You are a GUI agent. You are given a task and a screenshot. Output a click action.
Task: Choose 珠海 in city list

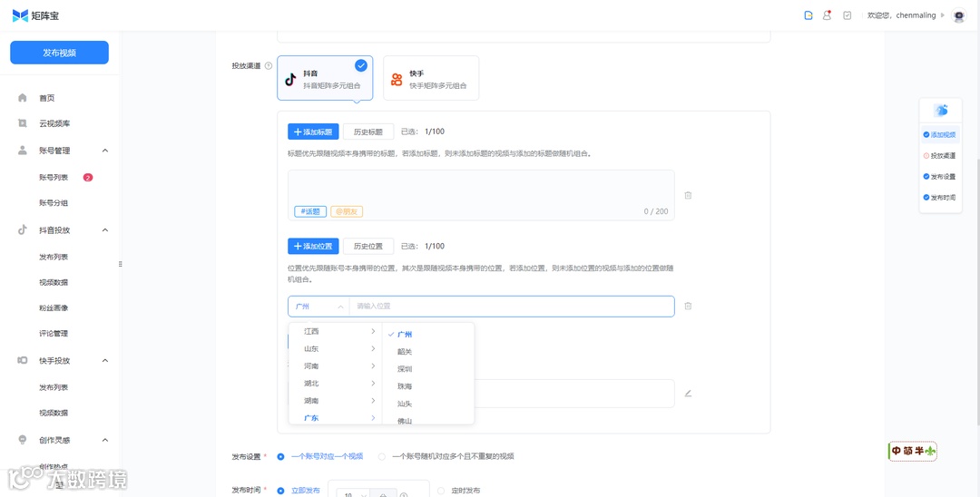click(405, 386)
